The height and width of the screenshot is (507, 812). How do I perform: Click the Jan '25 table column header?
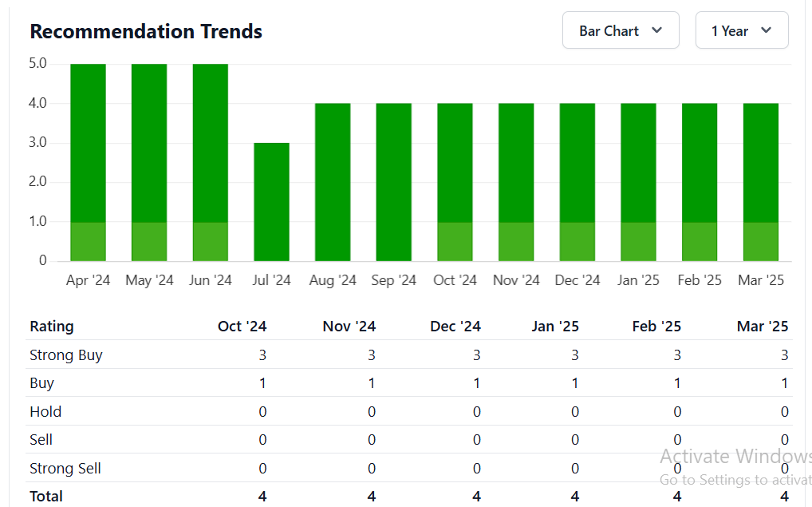point(554,327)
